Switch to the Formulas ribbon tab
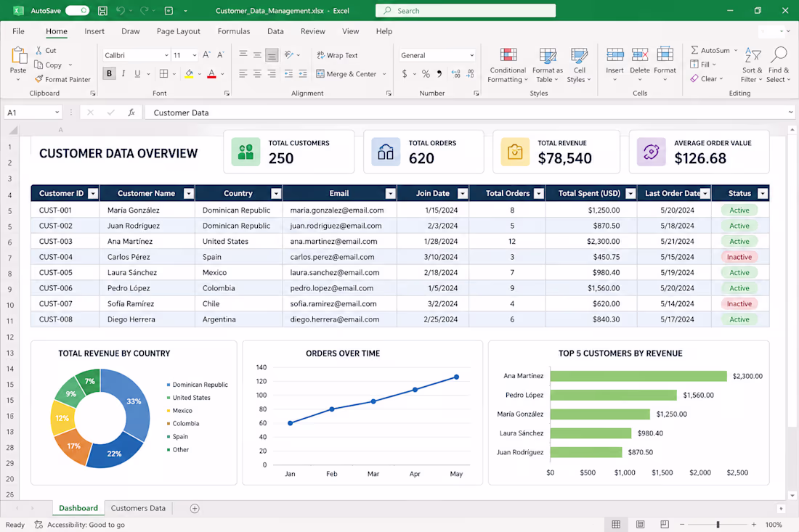 (234, 31)
